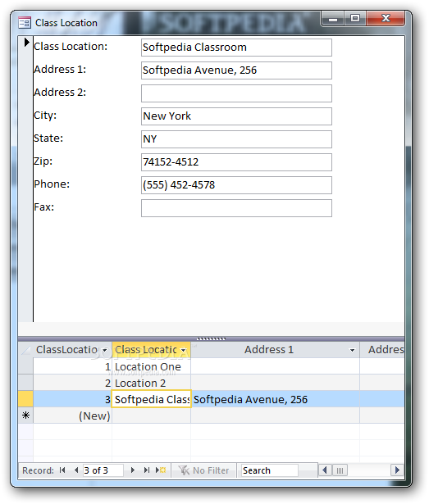
Task: Click ID cell with value 1
Action: coord(73,366)
